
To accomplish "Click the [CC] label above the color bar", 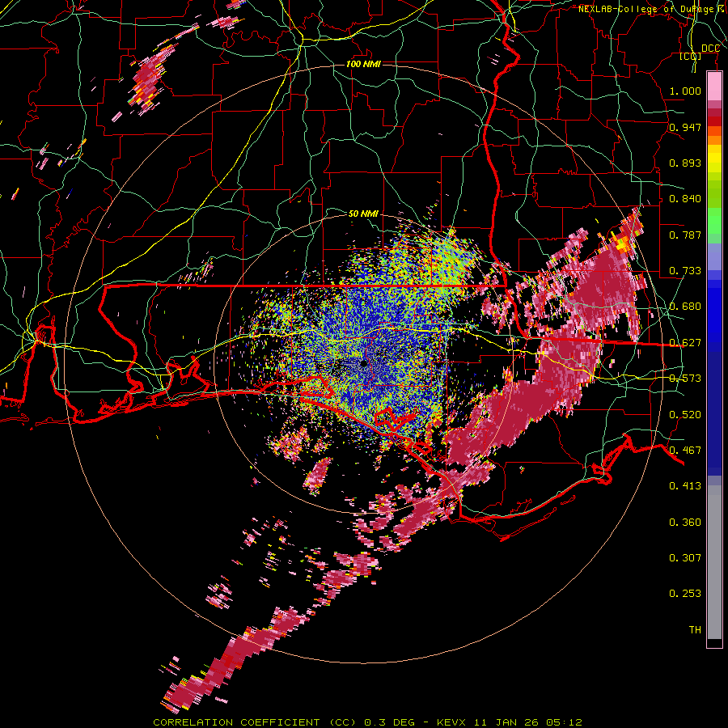I will click(x=691, y=56).
